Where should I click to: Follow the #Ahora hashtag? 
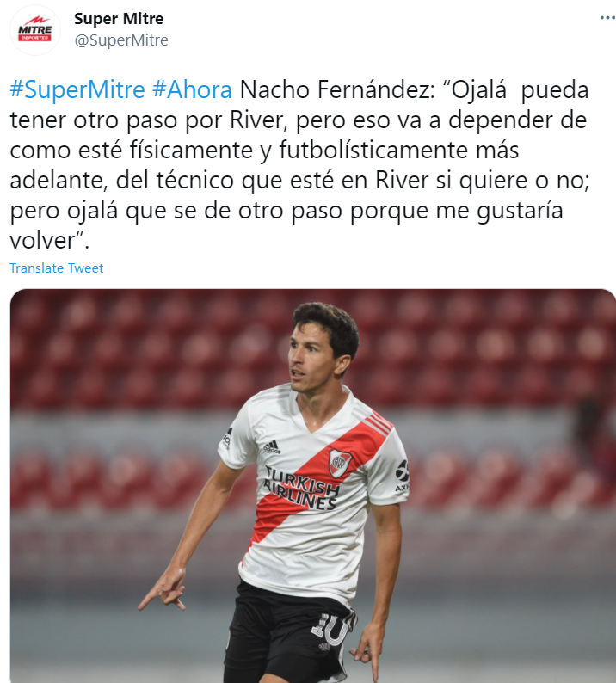tap(192, 89)
